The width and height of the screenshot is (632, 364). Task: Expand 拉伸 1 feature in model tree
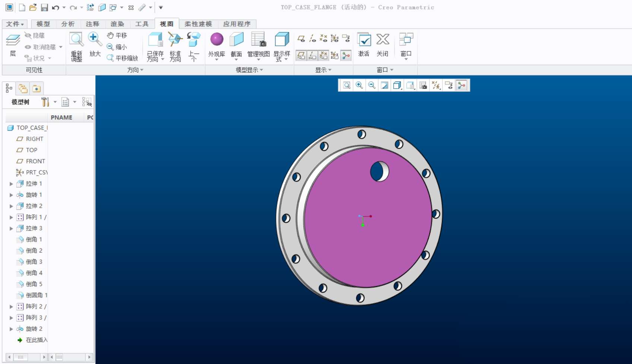tap(11, 184)
